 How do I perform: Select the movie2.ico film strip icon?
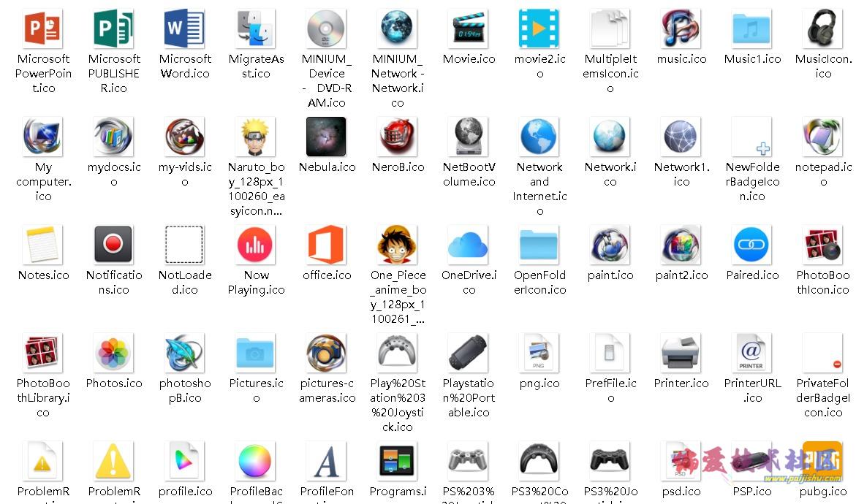coord(539,28)
